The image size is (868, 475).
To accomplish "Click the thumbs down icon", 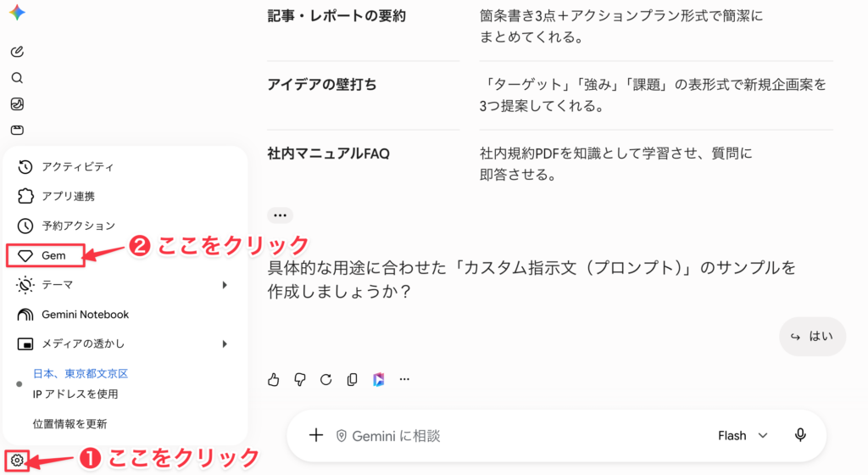I will [x=299, y=380].
